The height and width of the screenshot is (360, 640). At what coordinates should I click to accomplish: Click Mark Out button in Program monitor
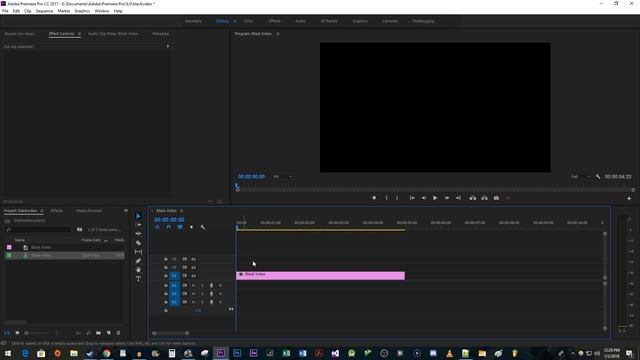point(397,198)
